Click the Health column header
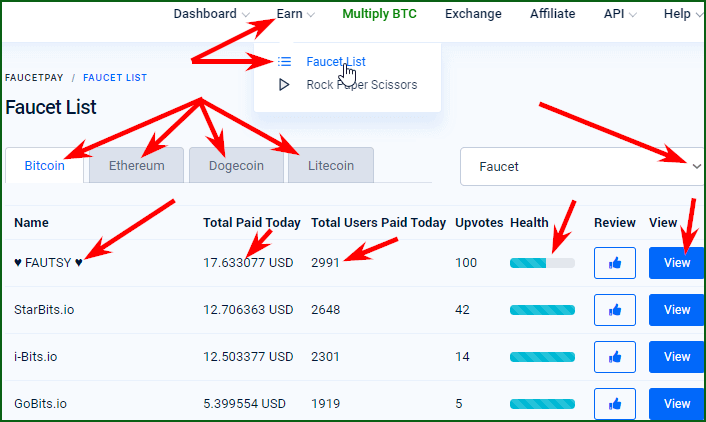The height and width of the screenshot is (422, 706). (529, 222)
